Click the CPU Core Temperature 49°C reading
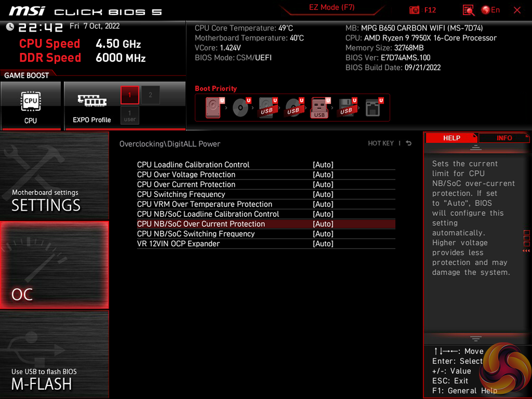Image resolution: width=532 pixels, height=399 pixels. click(243, 28)
